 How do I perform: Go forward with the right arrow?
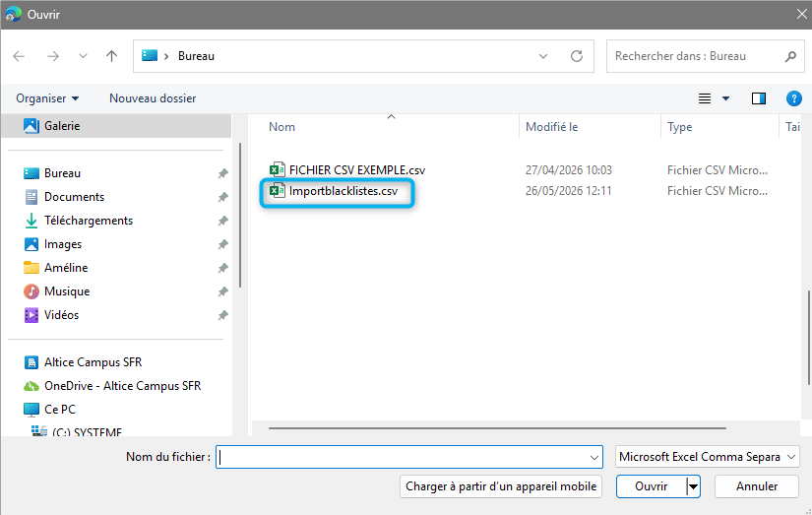[53, 56]
